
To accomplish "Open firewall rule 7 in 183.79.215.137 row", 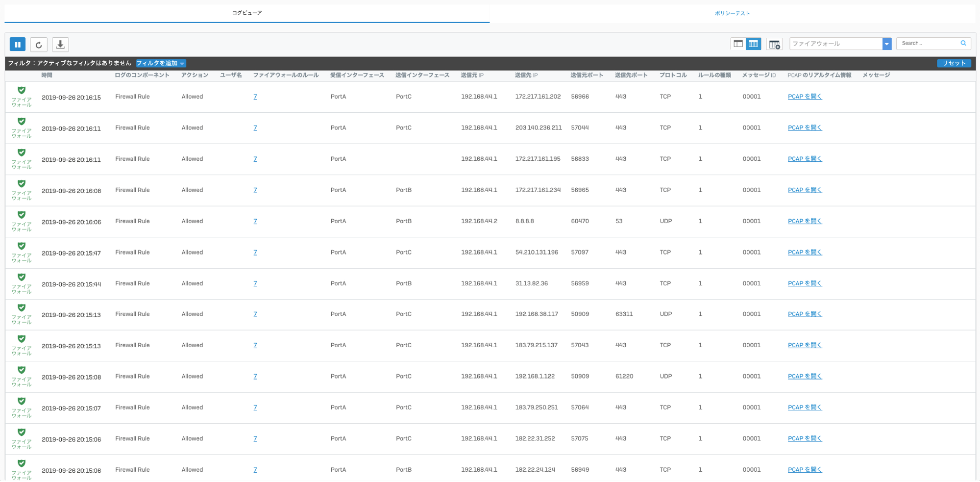I will point(255,345).
